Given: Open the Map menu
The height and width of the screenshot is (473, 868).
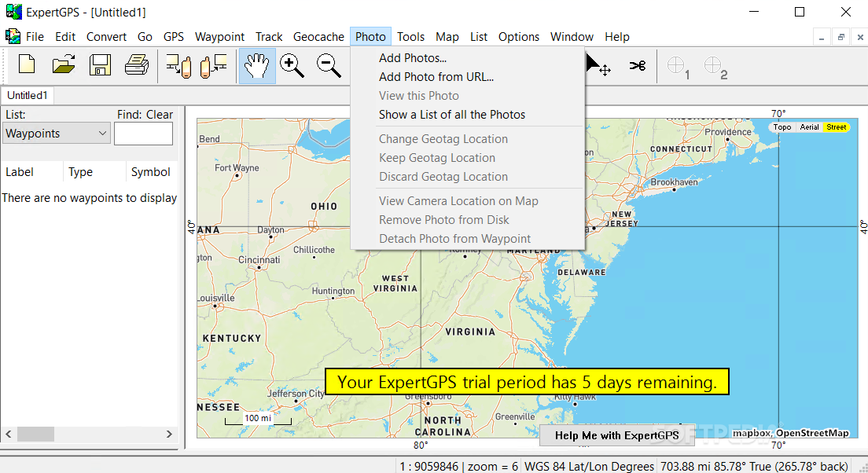Looking at the screenshot, I should coord(447,36).
